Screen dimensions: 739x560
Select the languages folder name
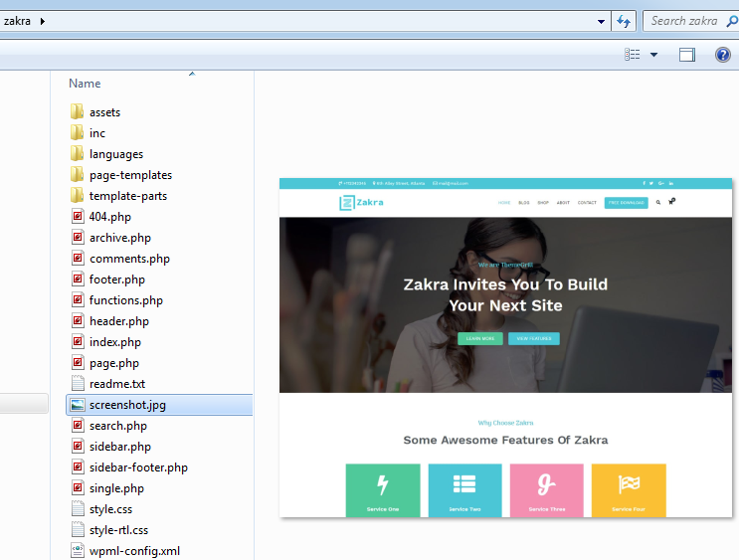coord(116,154)
